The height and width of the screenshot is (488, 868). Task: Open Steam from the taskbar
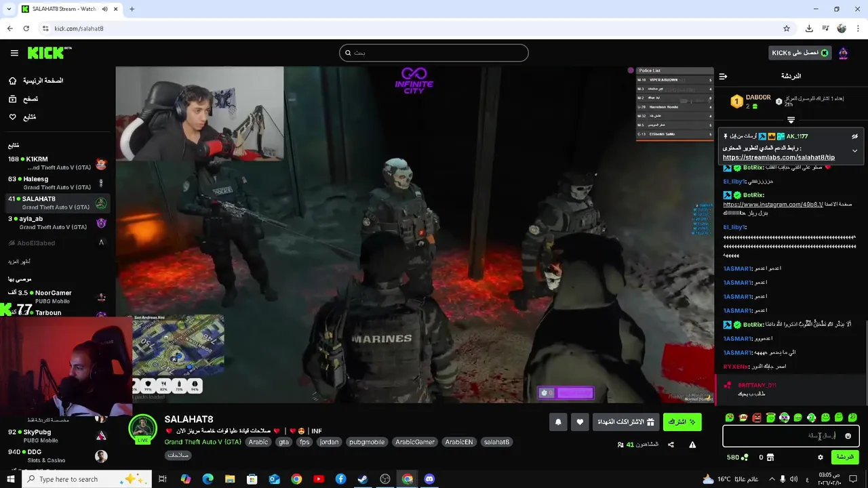[x=363, y=479]
